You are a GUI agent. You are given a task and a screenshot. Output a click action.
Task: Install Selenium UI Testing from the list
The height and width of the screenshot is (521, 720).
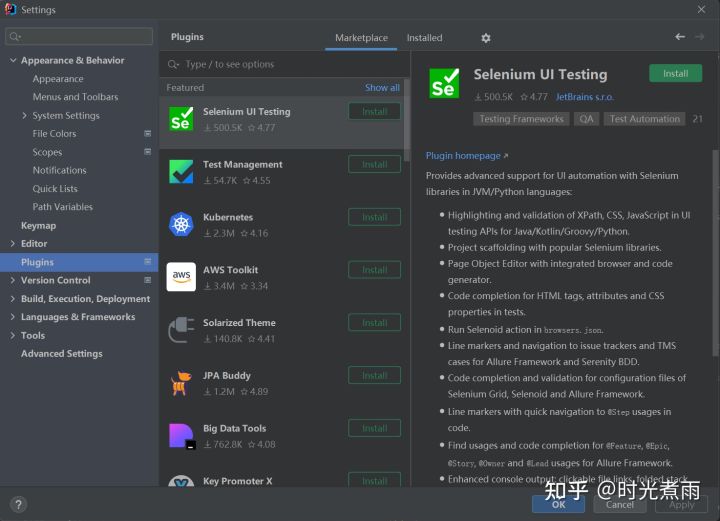tap(374, 112)
